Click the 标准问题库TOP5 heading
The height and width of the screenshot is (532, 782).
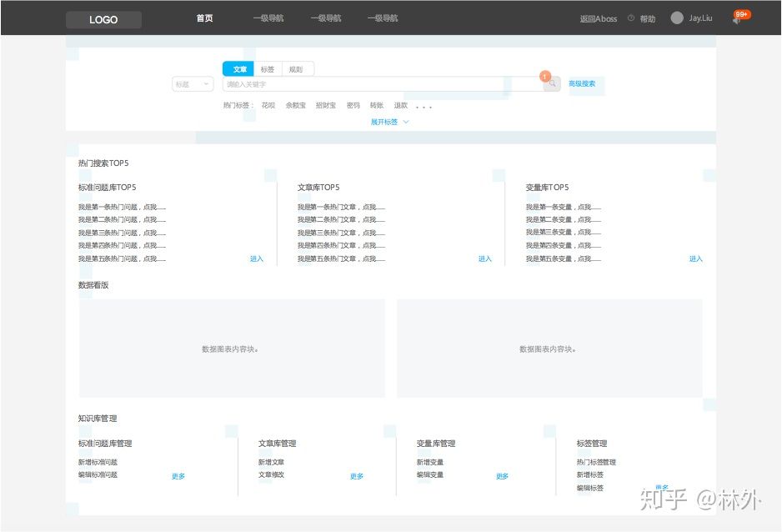108,188
